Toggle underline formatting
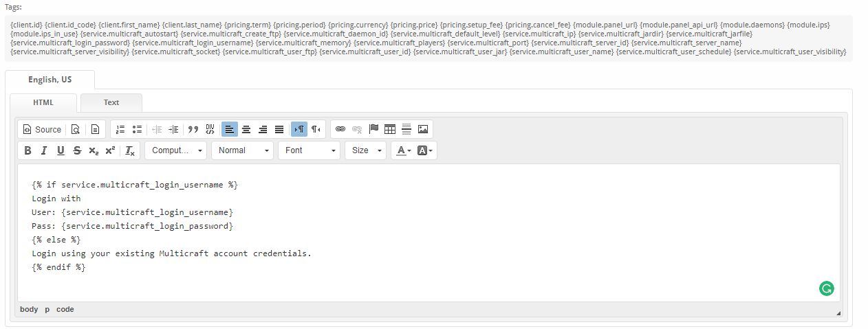 pyautogui.click(x=61, y=150)
